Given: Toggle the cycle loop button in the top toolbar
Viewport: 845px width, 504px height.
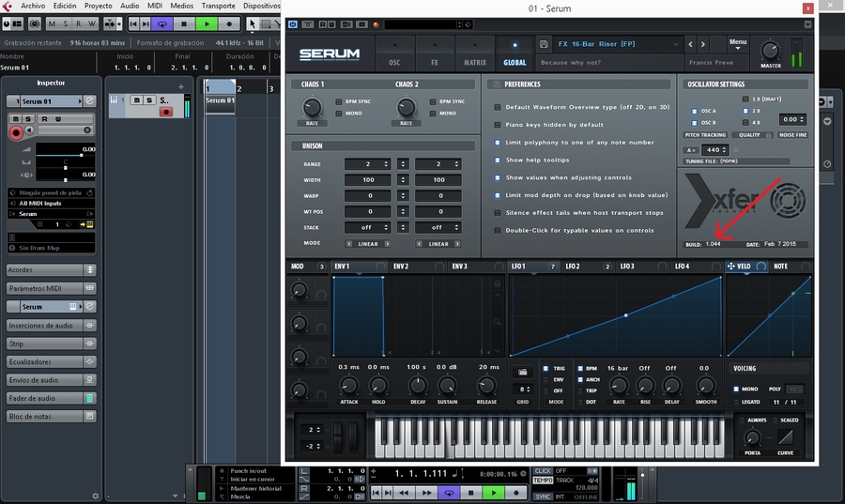Looking at the screenshot, I should click(163, 23).
